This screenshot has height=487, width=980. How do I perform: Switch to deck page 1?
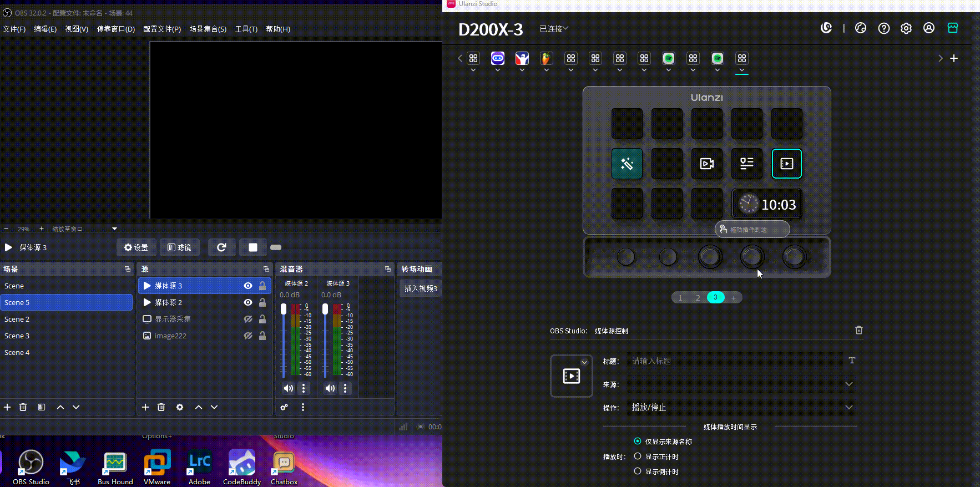coord(680,298)
